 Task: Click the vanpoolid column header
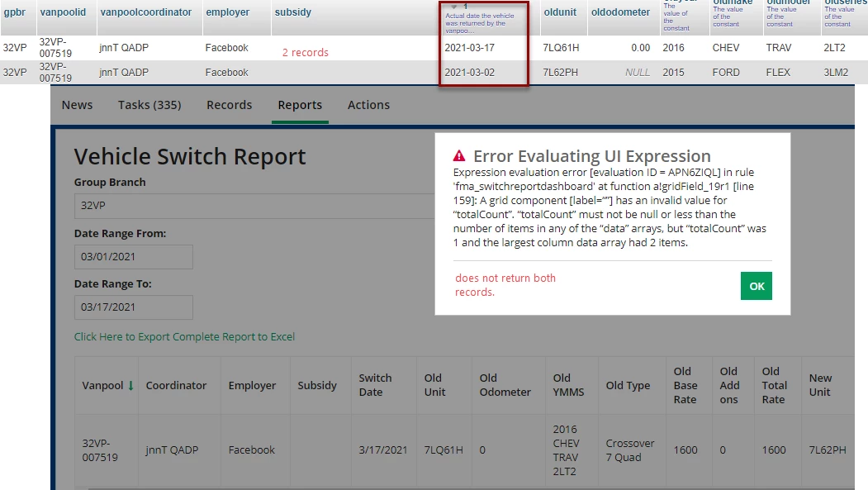pyautogui.click(x=63, y=12)
